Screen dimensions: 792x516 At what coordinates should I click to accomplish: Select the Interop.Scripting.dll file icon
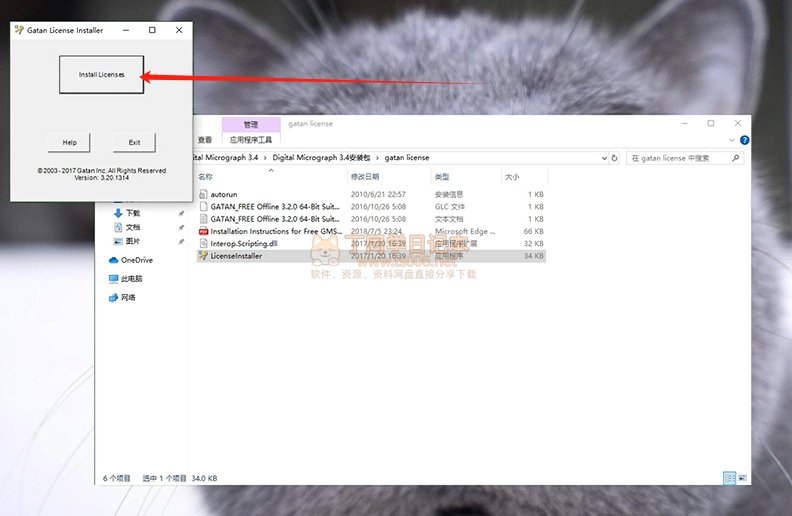(203, 243)
